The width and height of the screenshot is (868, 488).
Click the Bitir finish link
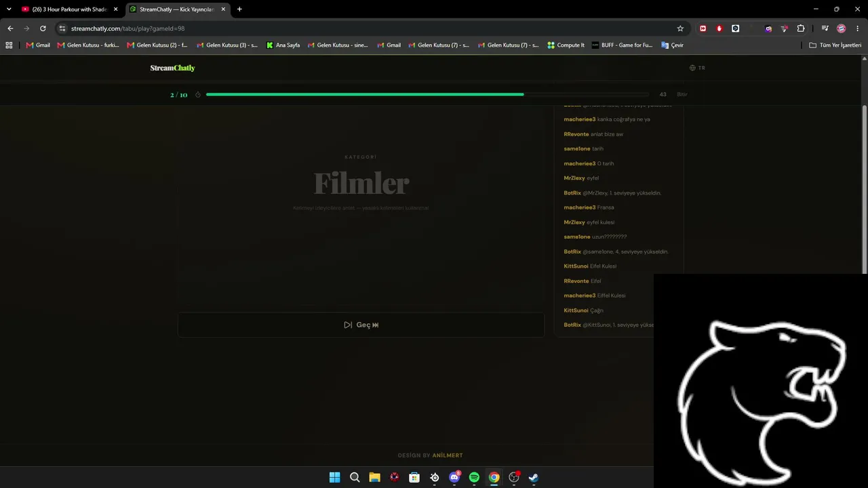pyautogui.click(x=682, y=95)
